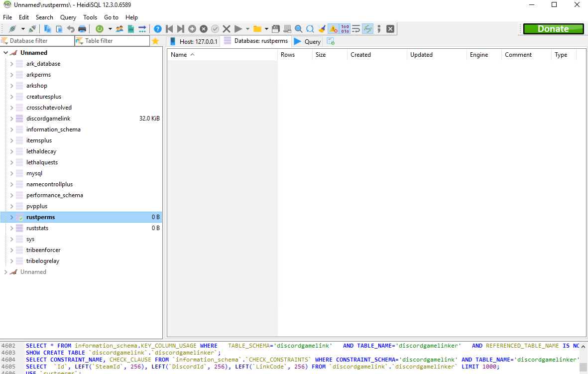
Task: Collapse the top Unnamed session node
Action: click(x=5, y=52)
